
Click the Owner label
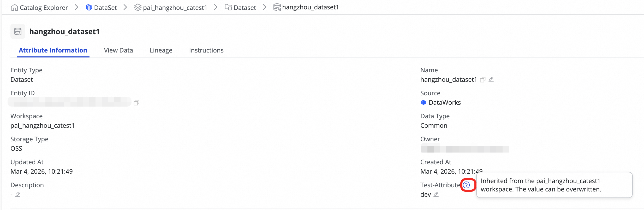[430, 139]
